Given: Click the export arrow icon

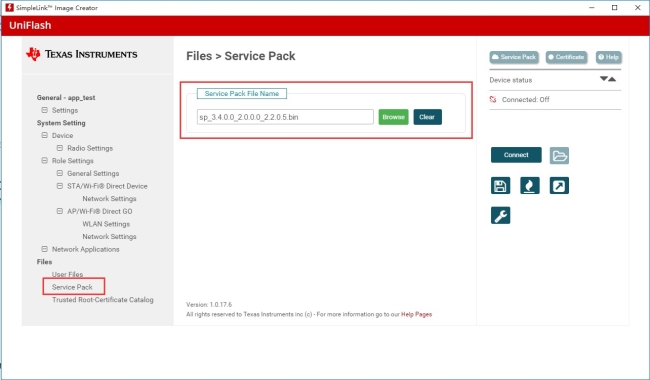Looking at the screenshot, I should [559, 186].
